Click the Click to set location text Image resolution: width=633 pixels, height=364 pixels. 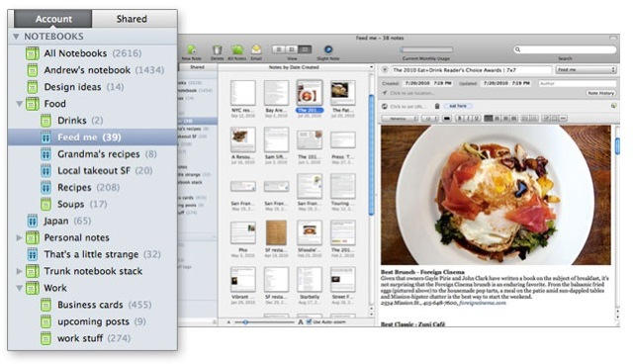click(x=411, y=93)
